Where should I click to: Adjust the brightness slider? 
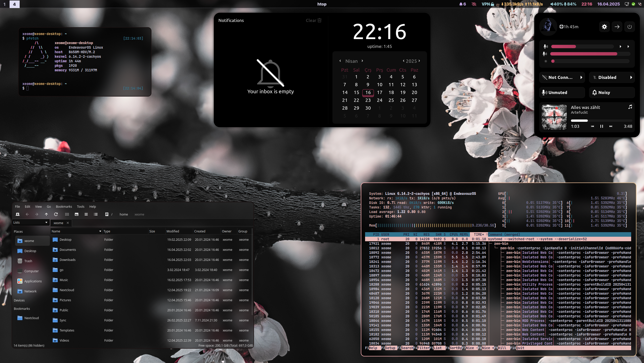(x=590, y=61)
